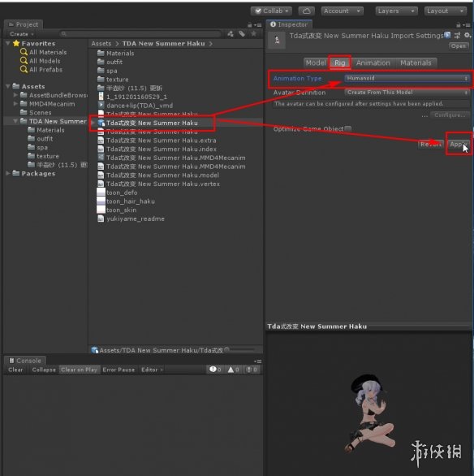
Task: Switch to the Rig tab
Action: point(339,63)
